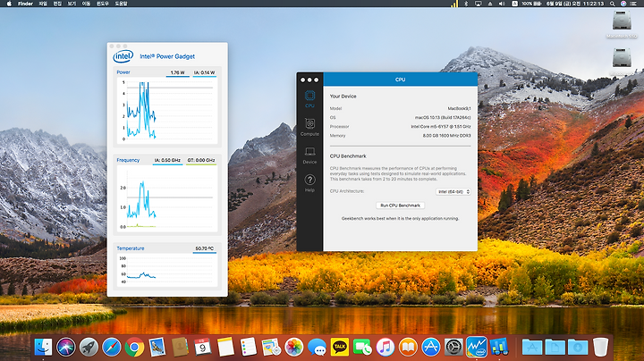Click the IA: 0.50 GHz frequency reading

point(167,161)
